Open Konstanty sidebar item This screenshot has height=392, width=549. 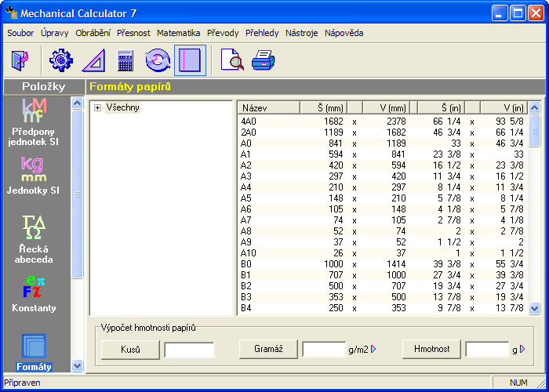pos(34,294)
